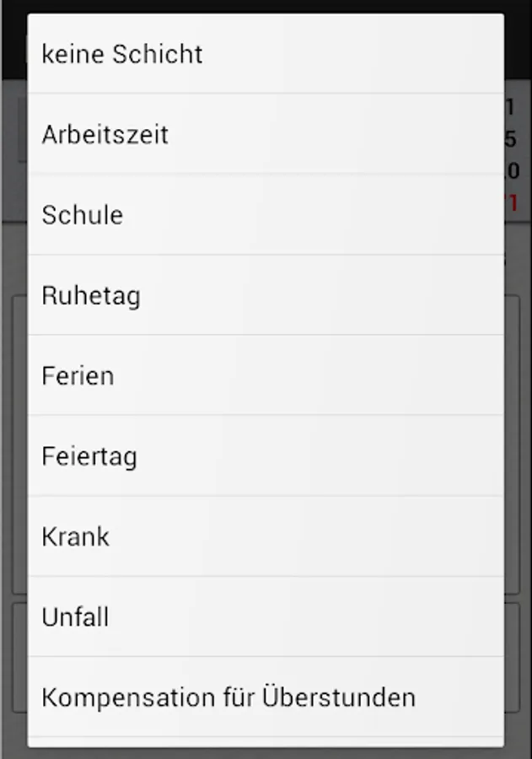Click the dimmed panel edge right of Kompensation

[512, 657]
